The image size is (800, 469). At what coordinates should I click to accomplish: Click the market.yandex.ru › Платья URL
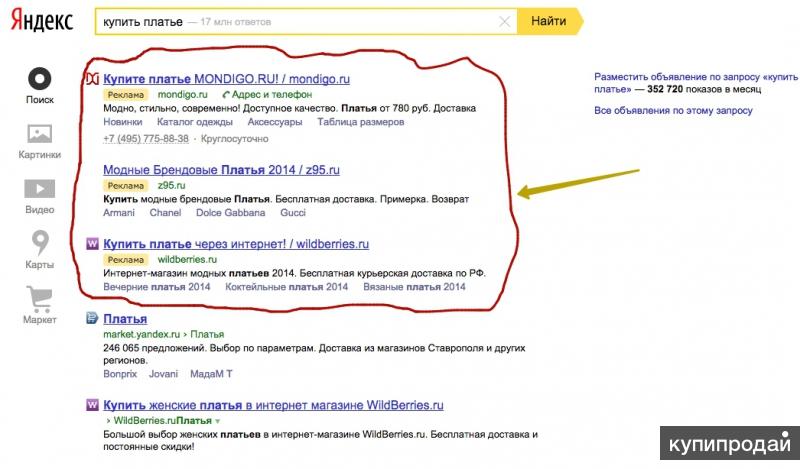point(164,334)
